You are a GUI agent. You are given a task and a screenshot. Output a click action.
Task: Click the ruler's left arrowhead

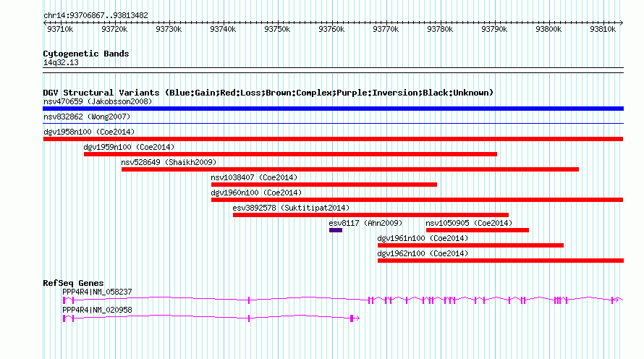click(x=45, y=23)
